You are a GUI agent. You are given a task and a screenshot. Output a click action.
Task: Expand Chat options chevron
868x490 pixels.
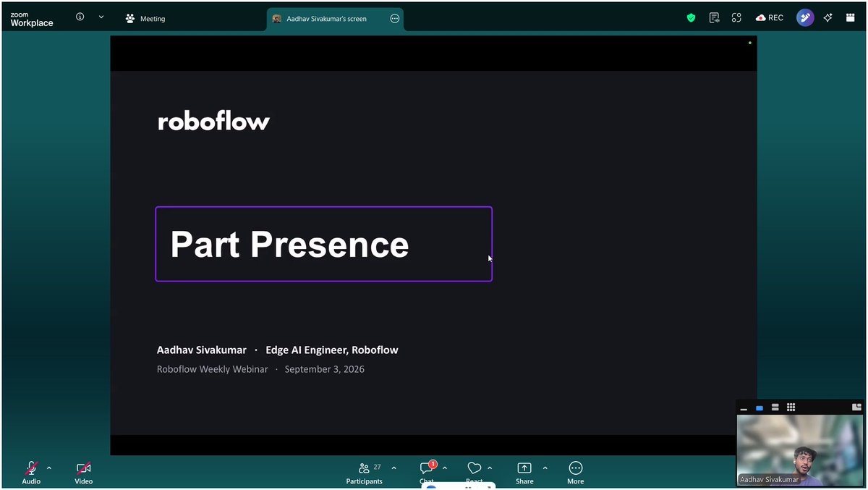pos(445,468)
